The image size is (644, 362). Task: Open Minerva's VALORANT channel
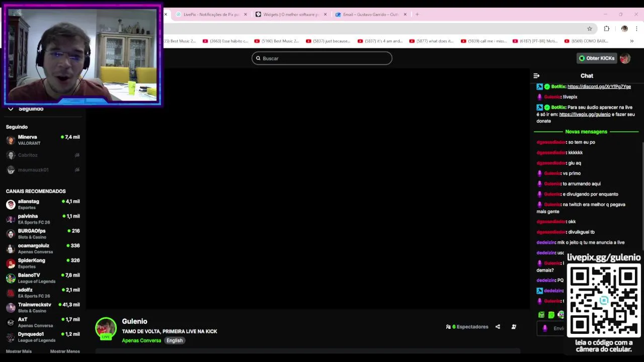[x=43, y=140]
